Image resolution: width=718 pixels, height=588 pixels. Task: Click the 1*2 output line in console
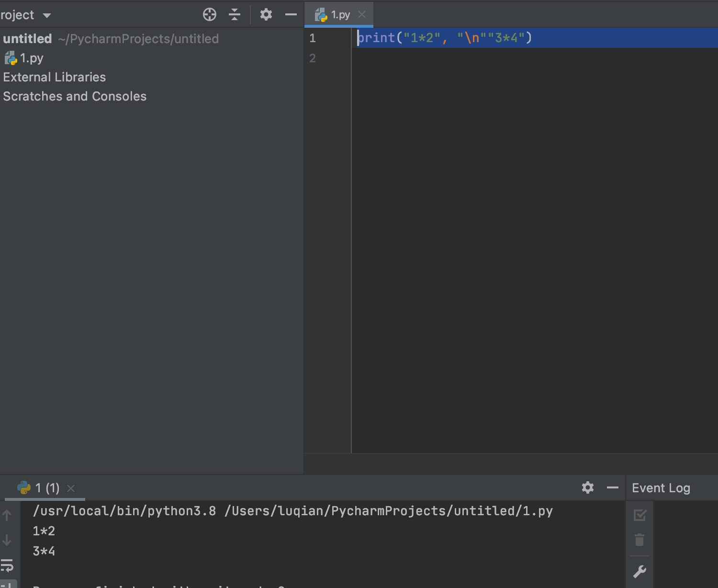click(44, 531)
